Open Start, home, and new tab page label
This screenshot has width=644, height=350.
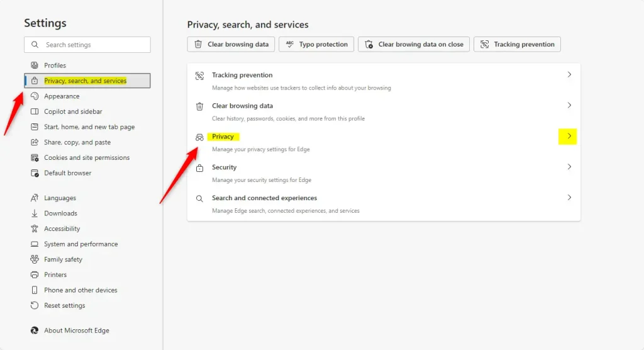tap(89, 127)
